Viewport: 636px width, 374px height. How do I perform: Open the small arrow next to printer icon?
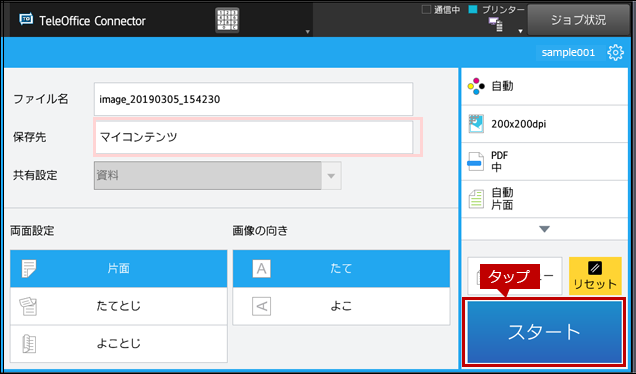point(520,31)
